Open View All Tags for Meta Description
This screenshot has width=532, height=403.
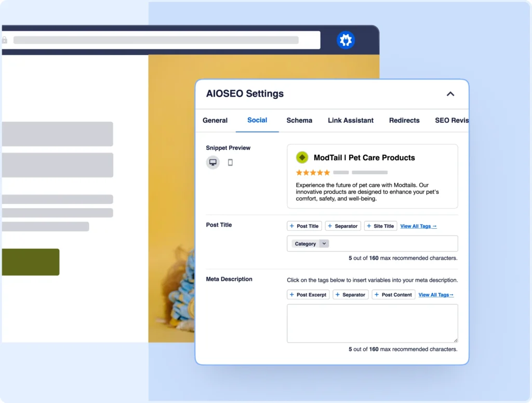point(436,295)
